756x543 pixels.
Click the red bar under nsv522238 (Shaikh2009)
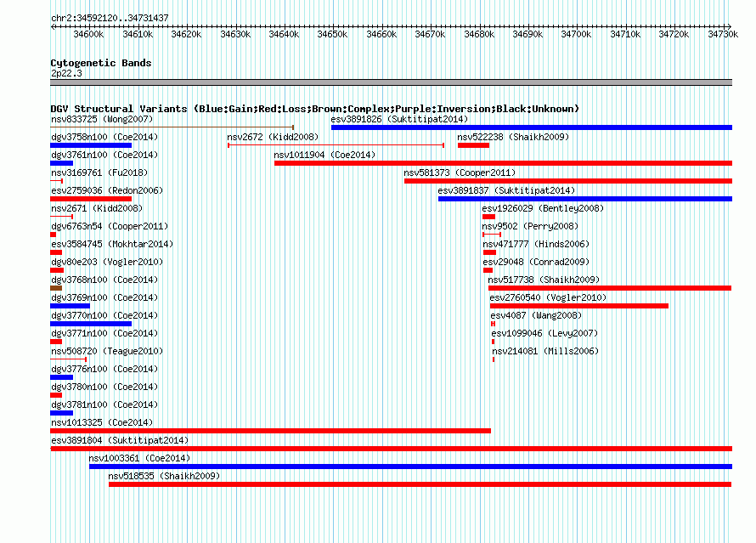click(x=473, y=145)
